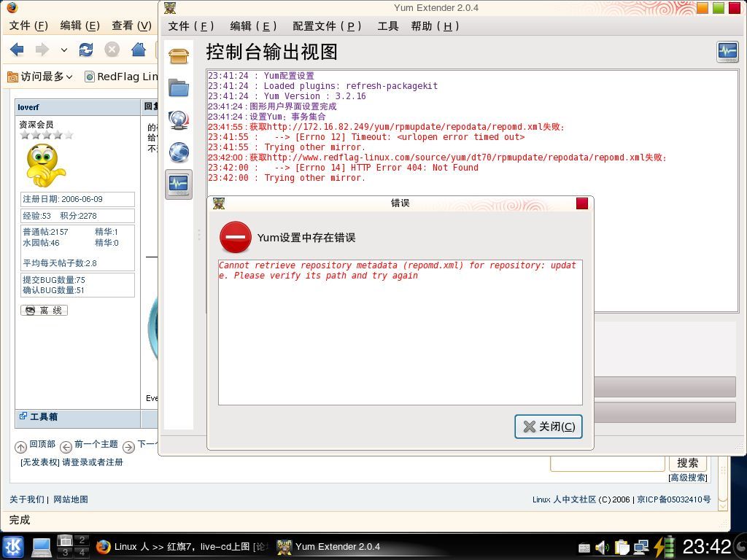The image size is (747, 560).
Task: Open Yum Extender 编辑(E) menu
Action: point(253,26)
